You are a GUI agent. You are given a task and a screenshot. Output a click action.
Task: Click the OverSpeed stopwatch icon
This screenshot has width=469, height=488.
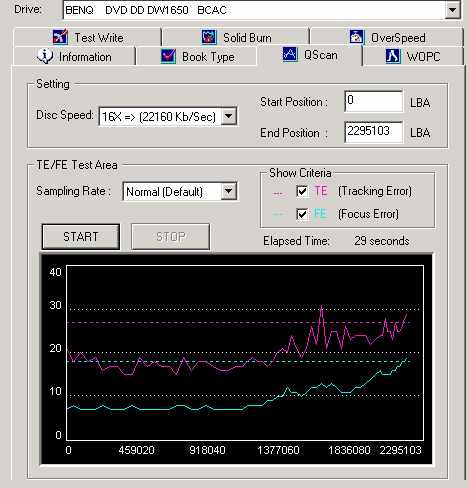(356, 37)
